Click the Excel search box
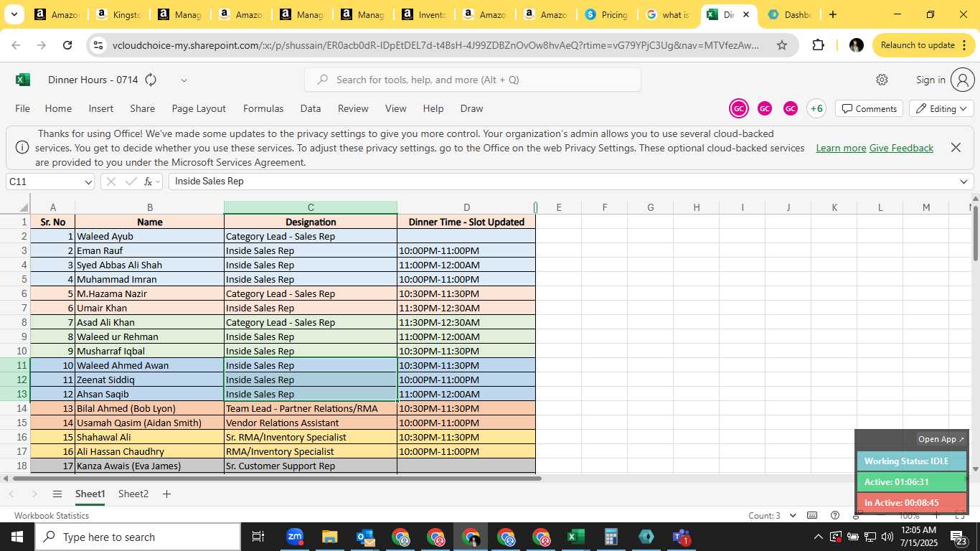The image size is (980, 551). (473, 80)
